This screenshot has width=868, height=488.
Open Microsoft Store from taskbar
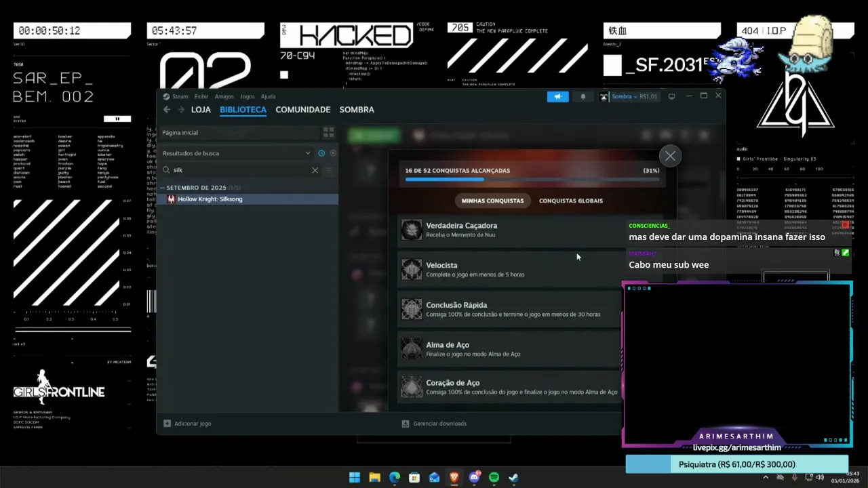[414, 478]
